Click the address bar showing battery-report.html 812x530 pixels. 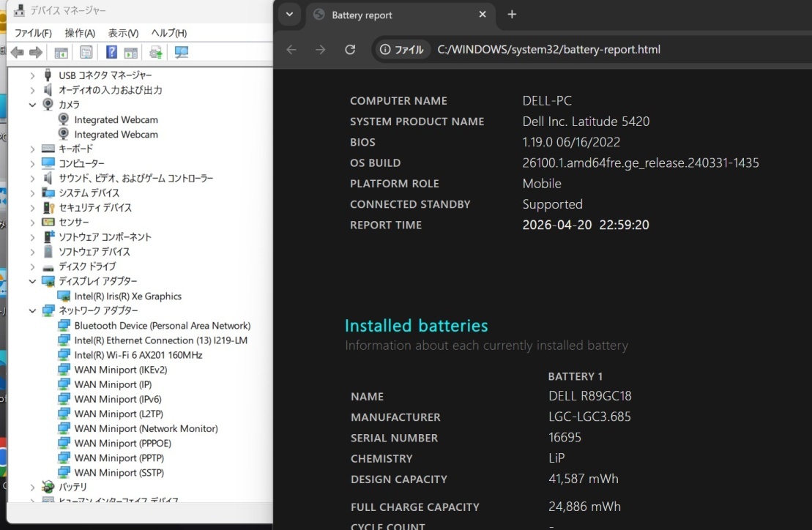548,50
